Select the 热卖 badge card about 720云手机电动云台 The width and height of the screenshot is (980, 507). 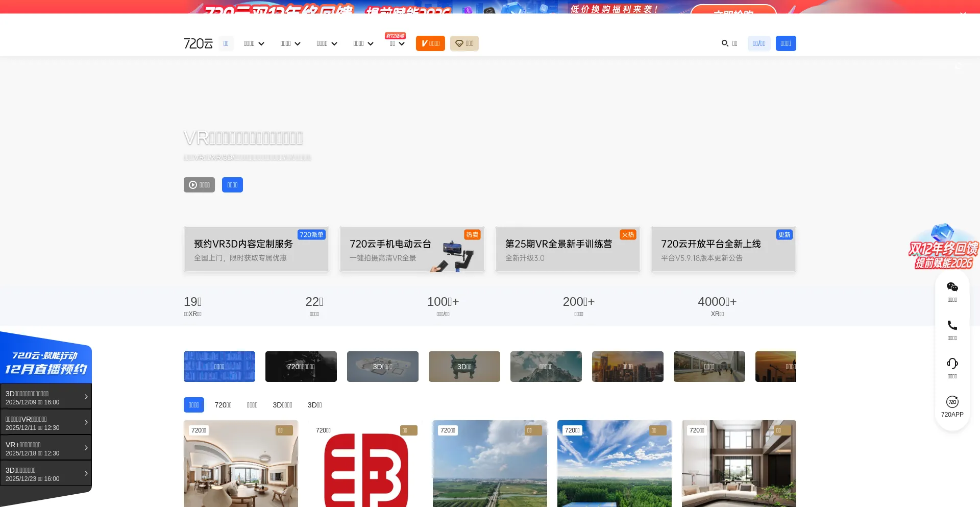[472, 234]
